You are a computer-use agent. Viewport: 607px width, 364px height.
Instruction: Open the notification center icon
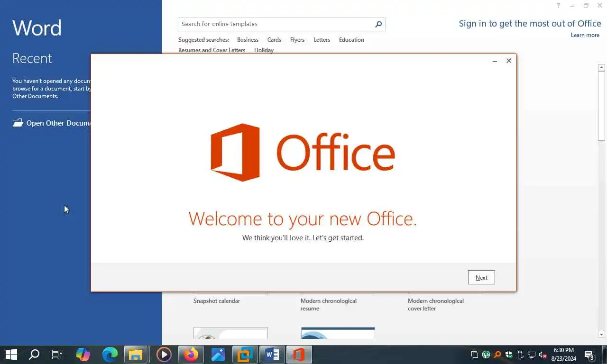(x=589, y=355)
